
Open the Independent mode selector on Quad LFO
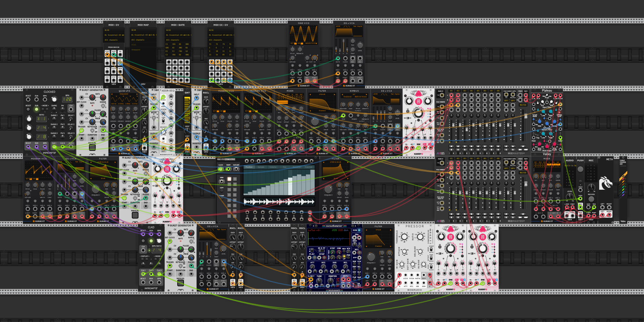pyautogui.click(x=124, y=94)
